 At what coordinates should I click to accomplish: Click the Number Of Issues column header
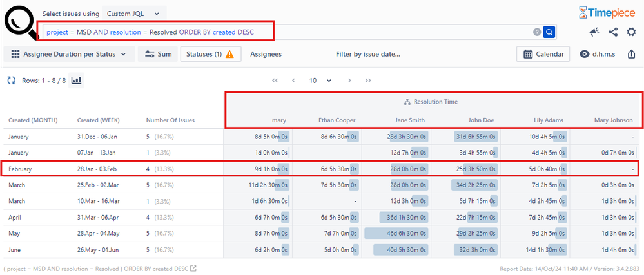pyautogui.click(x=170, y=120)
